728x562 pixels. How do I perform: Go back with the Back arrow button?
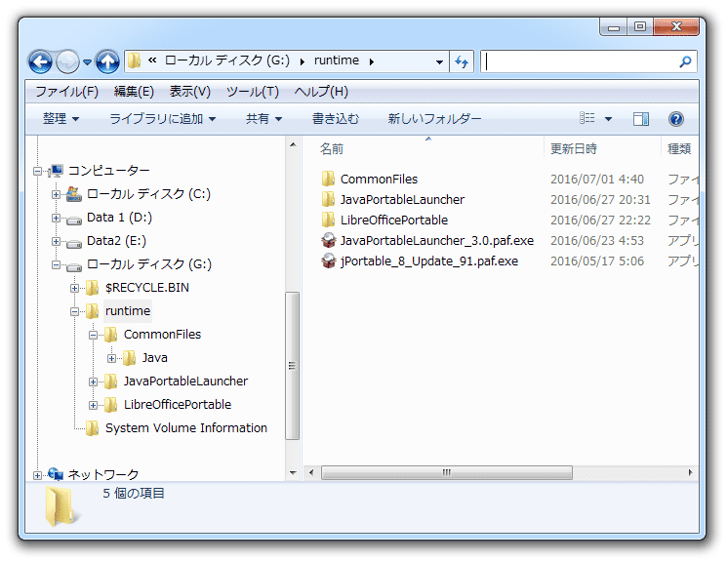[40, 61]
